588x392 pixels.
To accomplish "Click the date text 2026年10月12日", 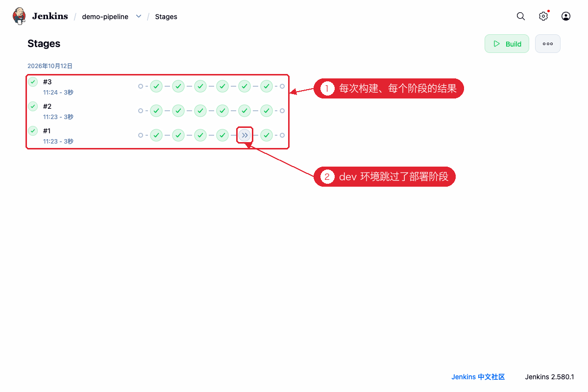I will coord(50,66).
